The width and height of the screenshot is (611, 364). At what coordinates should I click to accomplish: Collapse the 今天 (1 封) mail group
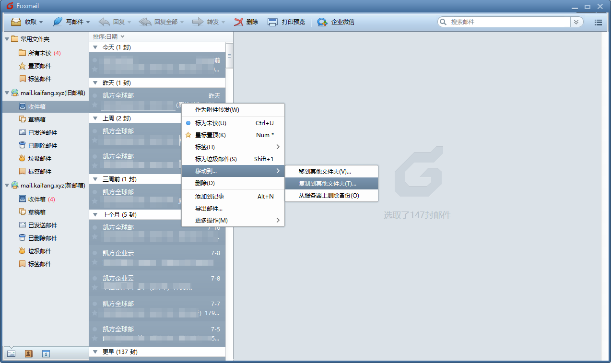click(95, 47)
